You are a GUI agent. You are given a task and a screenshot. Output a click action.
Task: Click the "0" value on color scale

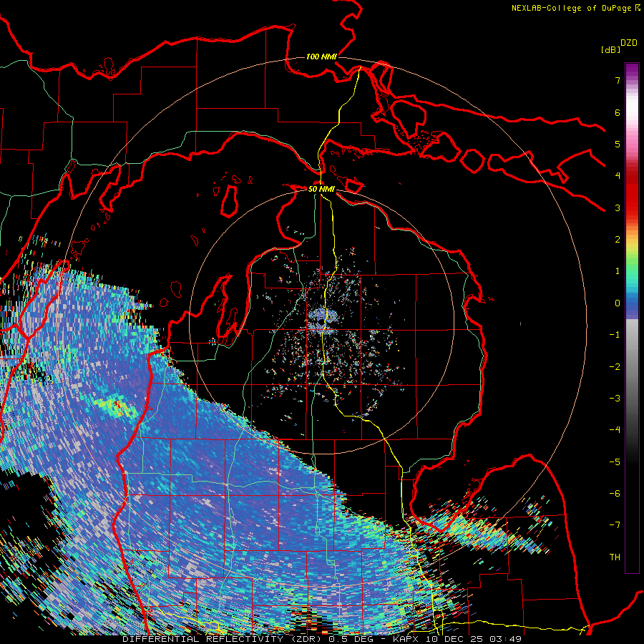[x=618, y=303]
